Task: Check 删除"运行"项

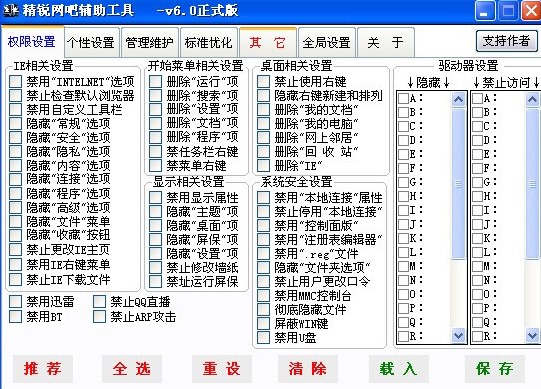Action: (x=156, y=81)
